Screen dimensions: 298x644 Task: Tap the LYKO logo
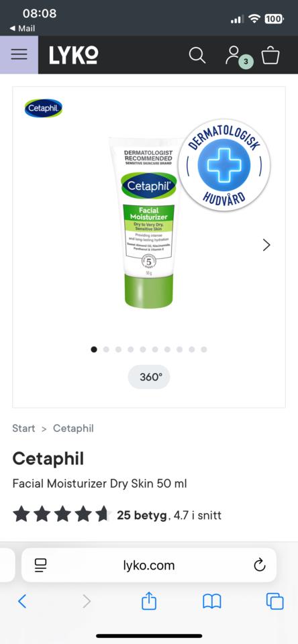click(x=74, y=55)
